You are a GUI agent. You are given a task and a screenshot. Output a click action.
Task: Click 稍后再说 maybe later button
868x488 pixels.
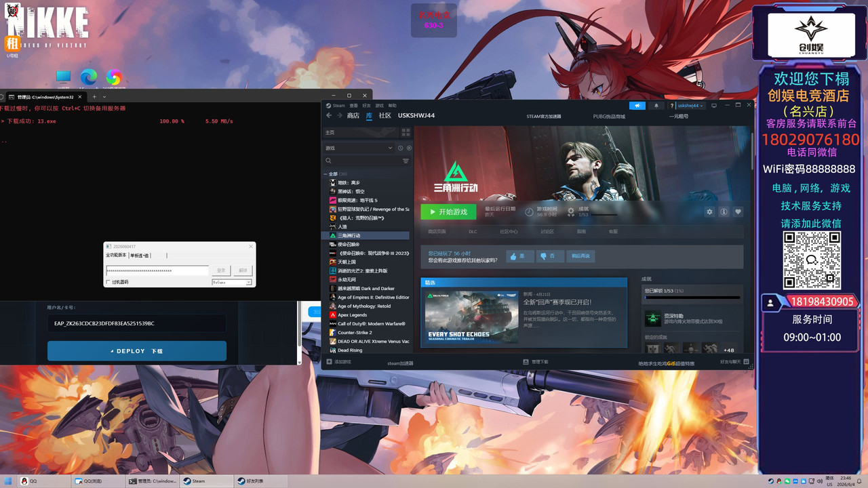point(580,256)
